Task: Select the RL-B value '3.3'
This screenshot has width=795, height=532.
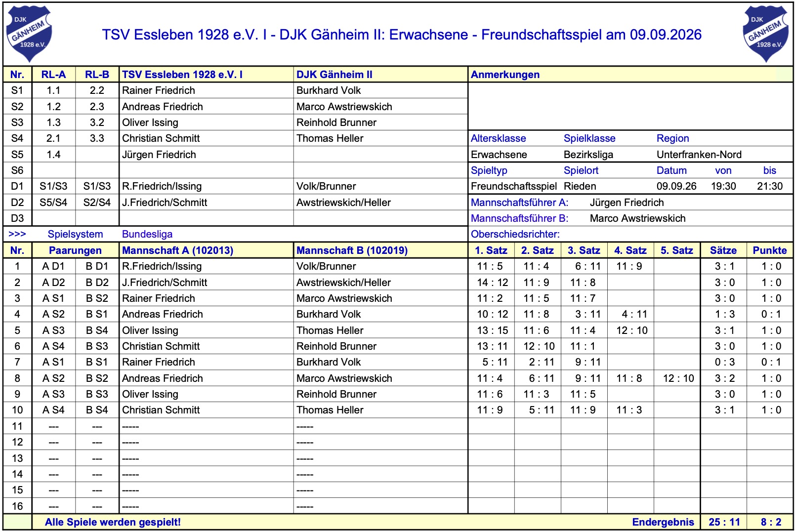Action: pyautogui.click(x=97, y=138)
